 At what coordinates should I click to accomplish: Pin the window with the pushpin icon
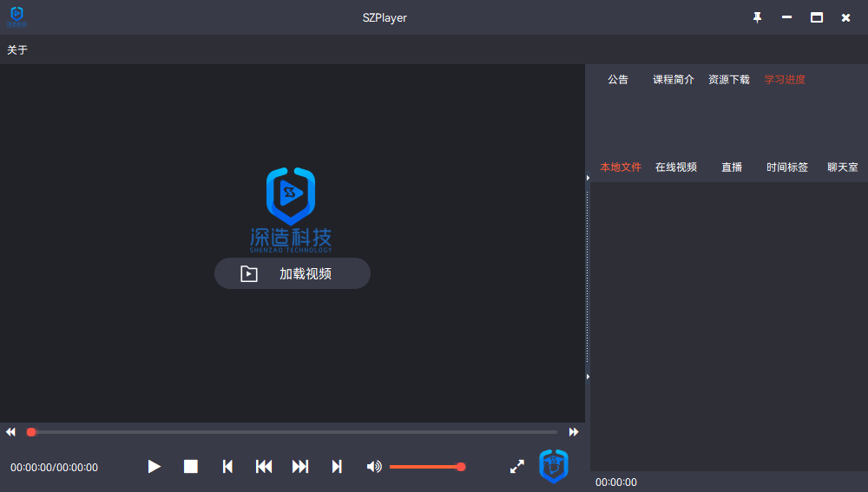point(757,17)
